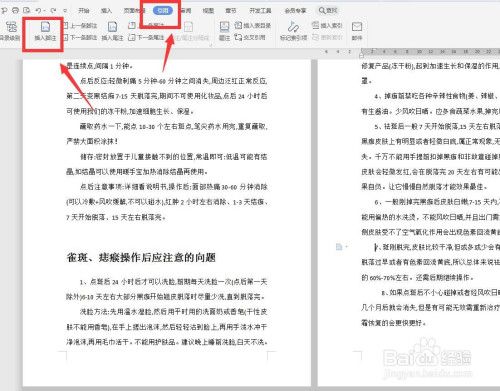Select the highlighted 引用 (References) tab
500x391 pixels.
(163, 11)
